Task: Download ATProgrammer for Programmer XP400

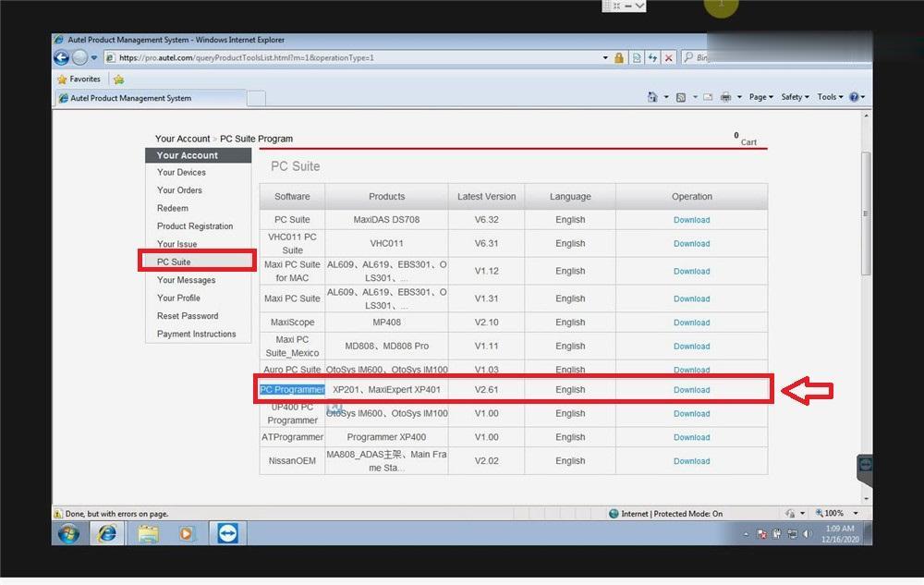Action: pyautogui.click(x=692, y=437)
